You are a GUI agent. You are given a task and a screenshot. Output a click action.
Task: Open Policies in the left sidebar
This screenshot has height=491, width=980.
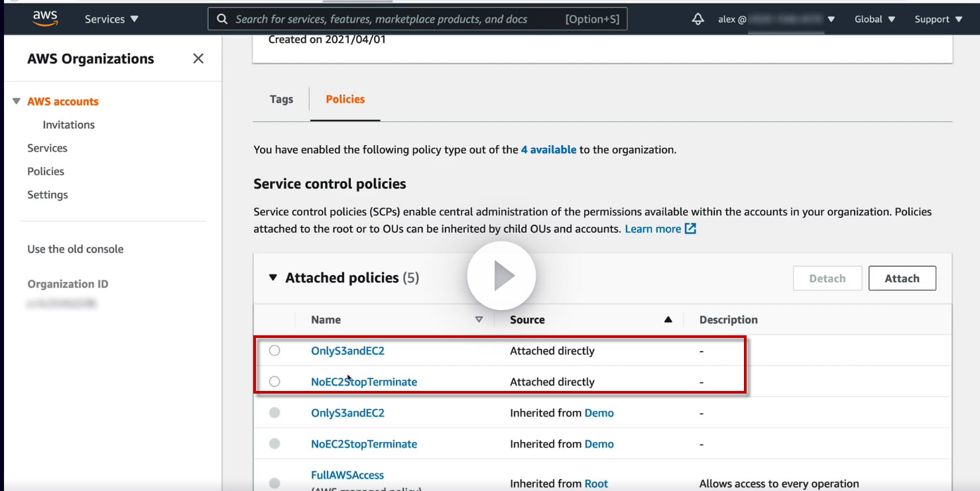[46, 171]
